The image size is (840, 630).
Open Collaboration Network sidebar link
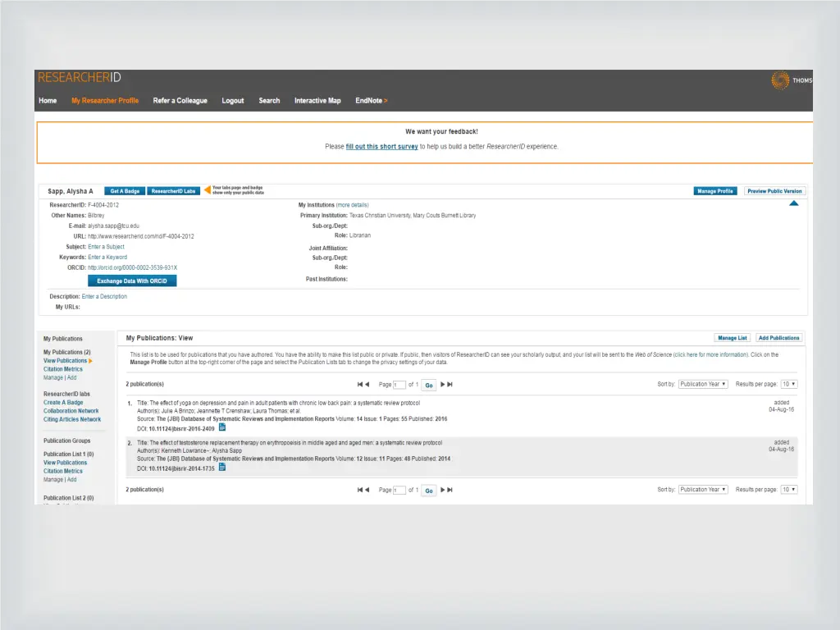click(x=71, y=411)
